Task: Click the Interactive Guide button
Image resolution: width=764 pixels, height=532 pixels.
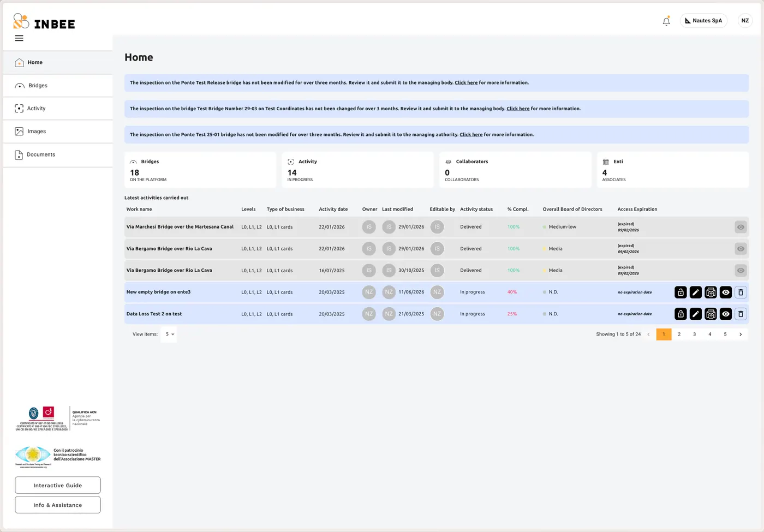Action: point(58,485)
